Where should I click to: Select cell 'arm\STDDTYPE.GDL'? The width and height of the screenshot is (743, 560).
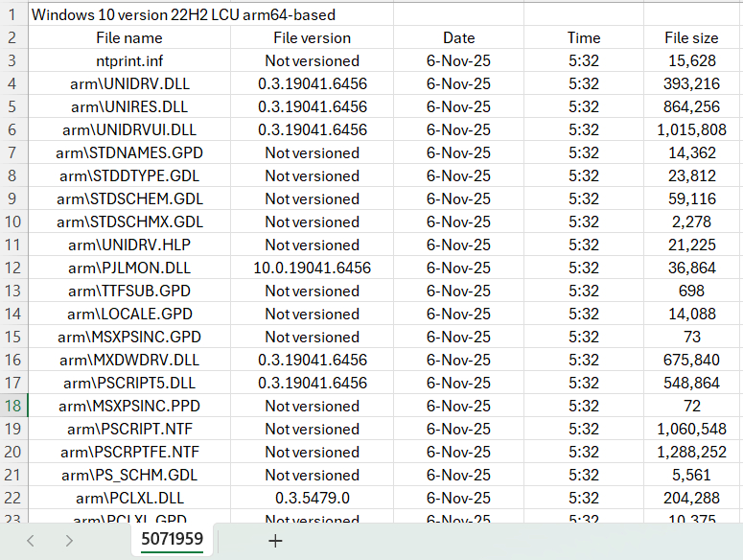click(129, 175)
